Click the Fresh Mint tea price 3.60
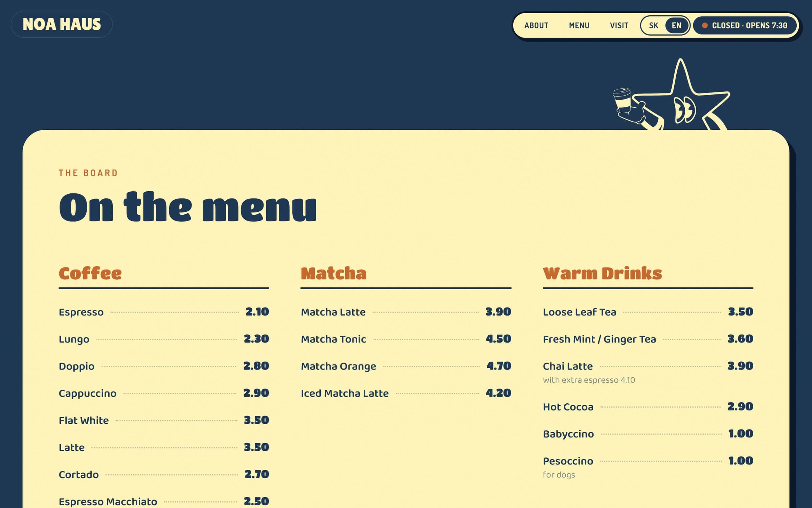 (740, 339)
